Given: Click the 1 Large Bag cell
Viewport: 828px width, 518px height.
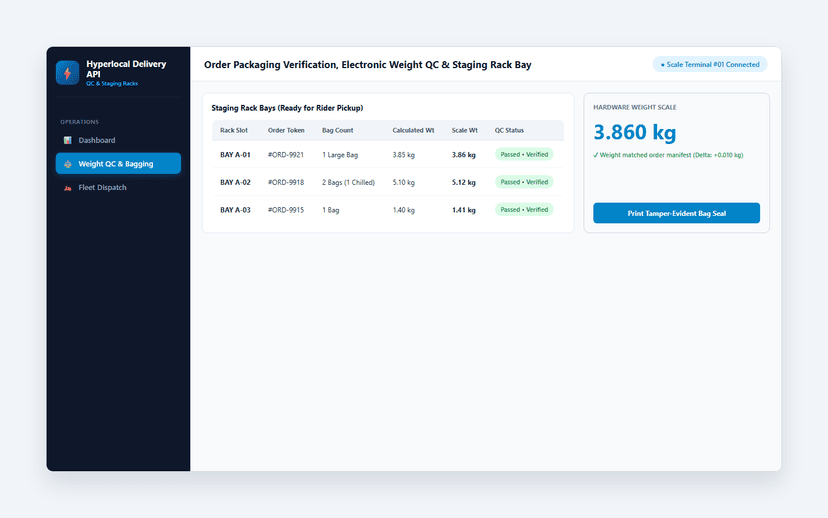Looking at the screenshot, I should [x=340, y=155].
